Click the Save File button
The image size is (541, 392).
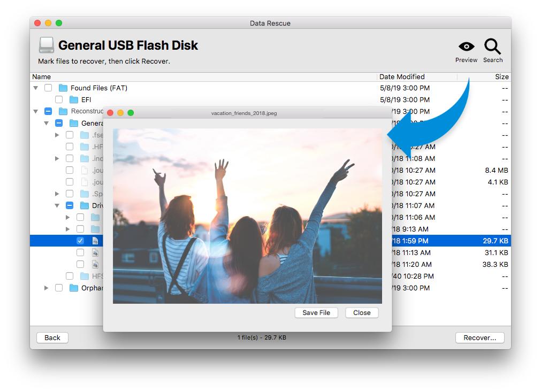point(316,313)
